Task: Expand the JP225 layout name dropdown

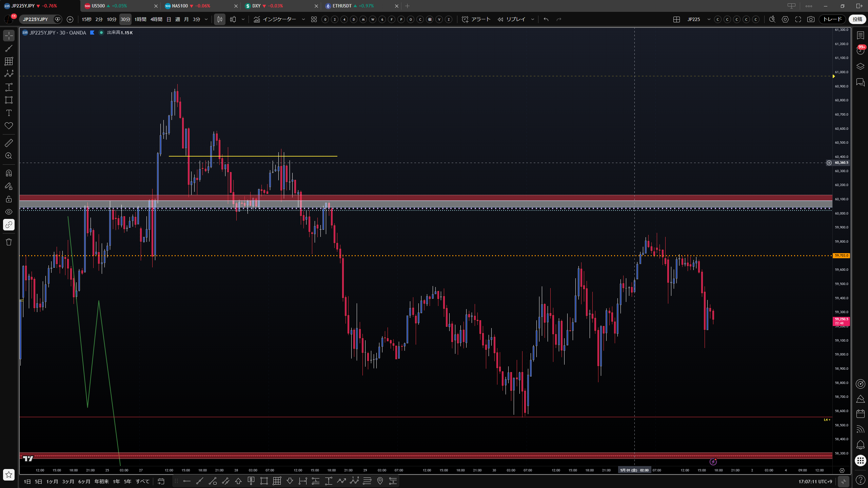Action: 709,19
